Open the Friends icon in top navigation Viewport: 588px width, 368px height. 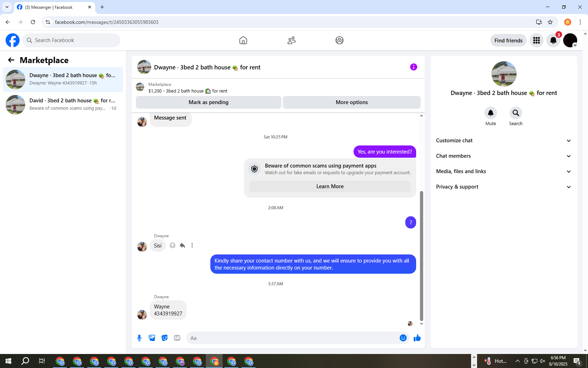point(292,40)
